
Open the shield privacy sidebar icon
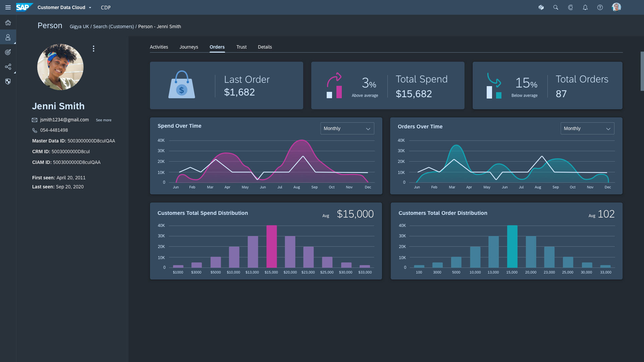pyautogui.click(x=8, y=81)
